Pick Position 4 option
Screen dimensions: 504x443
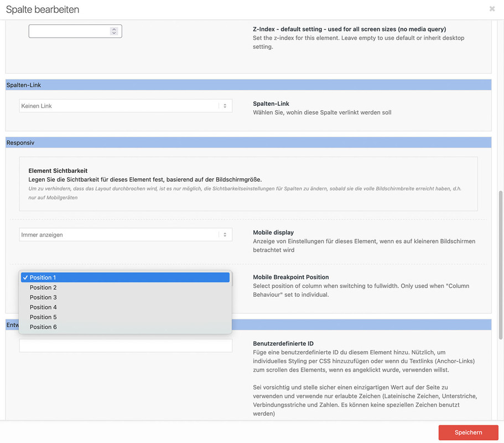(x=126, y=307)
